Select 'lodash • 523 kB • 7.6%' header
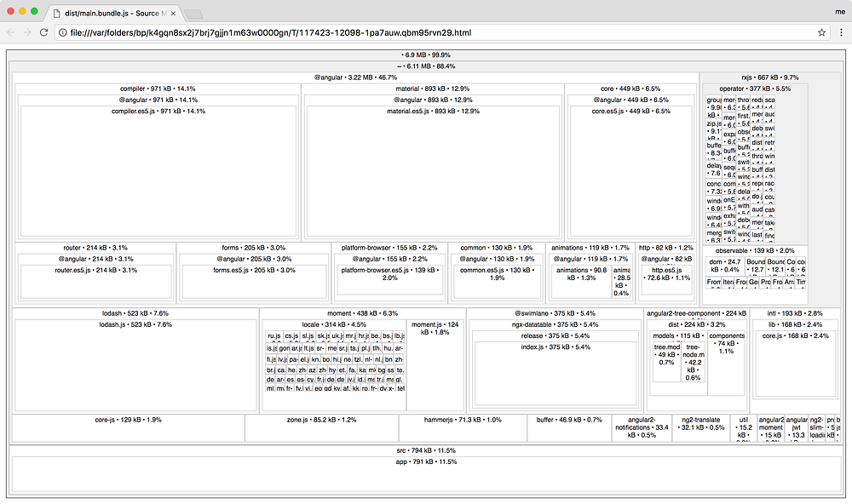Screen dimensions: 852x504 tap(135, 313)
